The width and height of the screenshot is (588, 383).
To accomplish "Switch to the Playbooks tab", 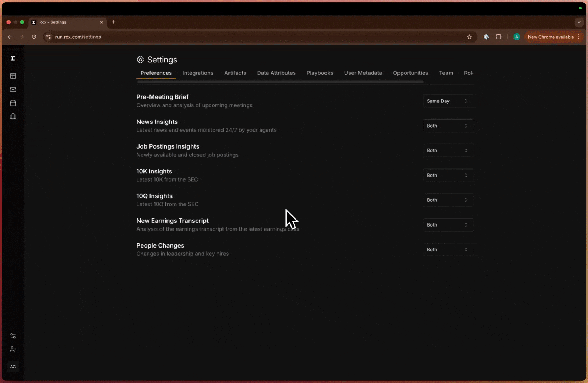I will click(x=320, y=73).
